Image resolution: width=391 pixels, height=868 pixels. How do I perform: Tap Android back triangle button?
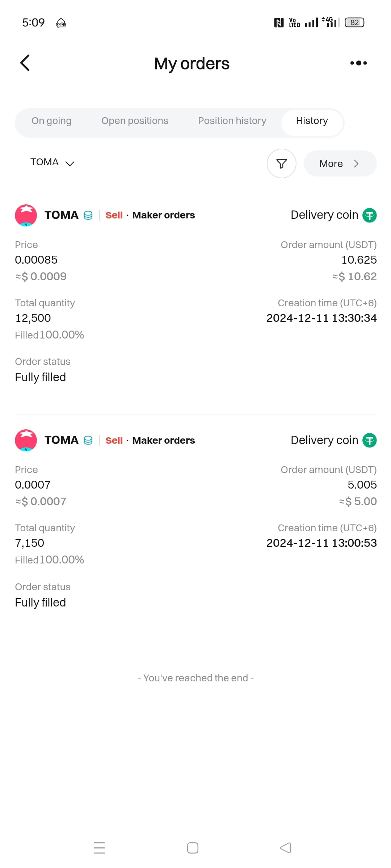point(285,848)
